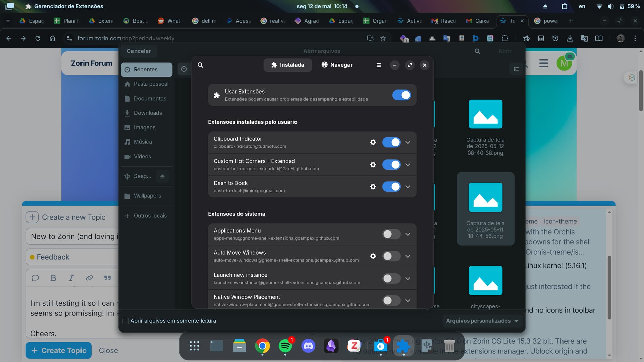
Task: Expand Dash to Dock details chevron
Action: (408, 187)
